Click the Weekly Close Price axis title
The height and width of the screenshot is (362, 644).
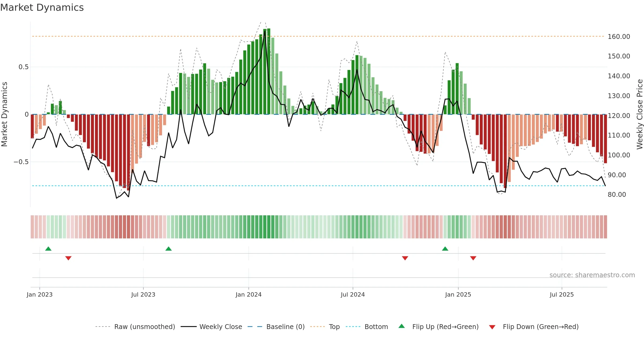click(x=640, y=114)
